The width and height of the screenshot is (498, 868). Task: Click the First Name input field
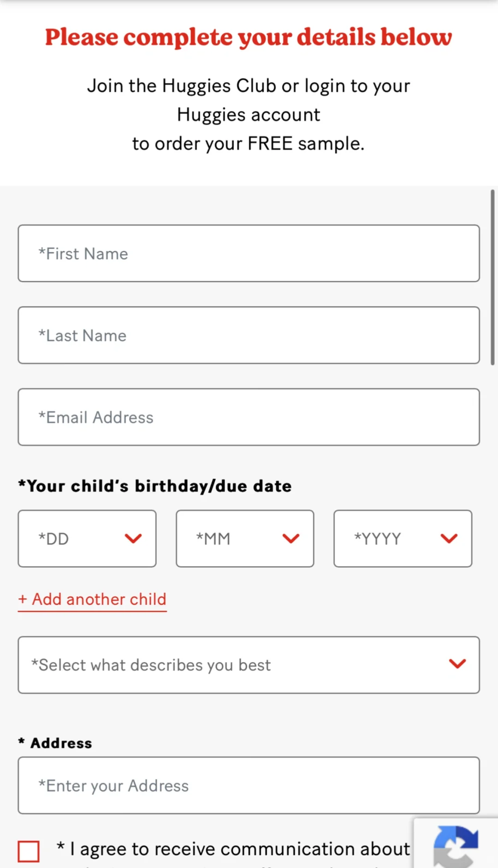coord(249,254)
